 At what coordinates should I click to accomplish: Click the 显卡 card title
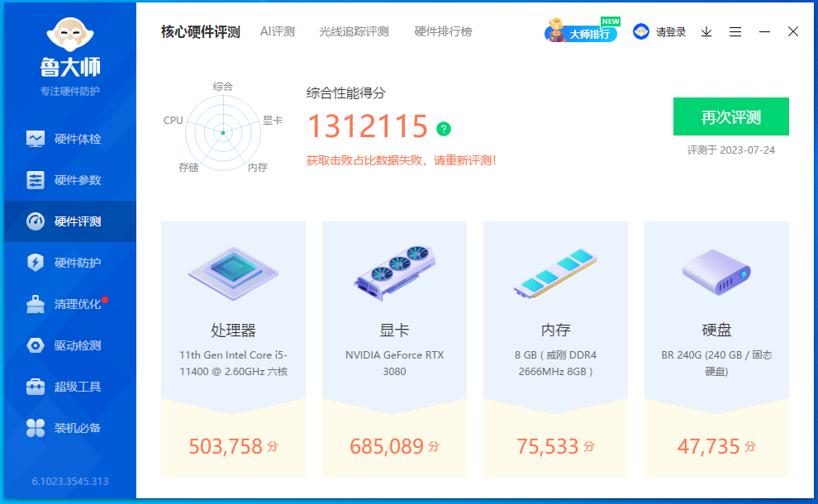click(x=394, y=330)
